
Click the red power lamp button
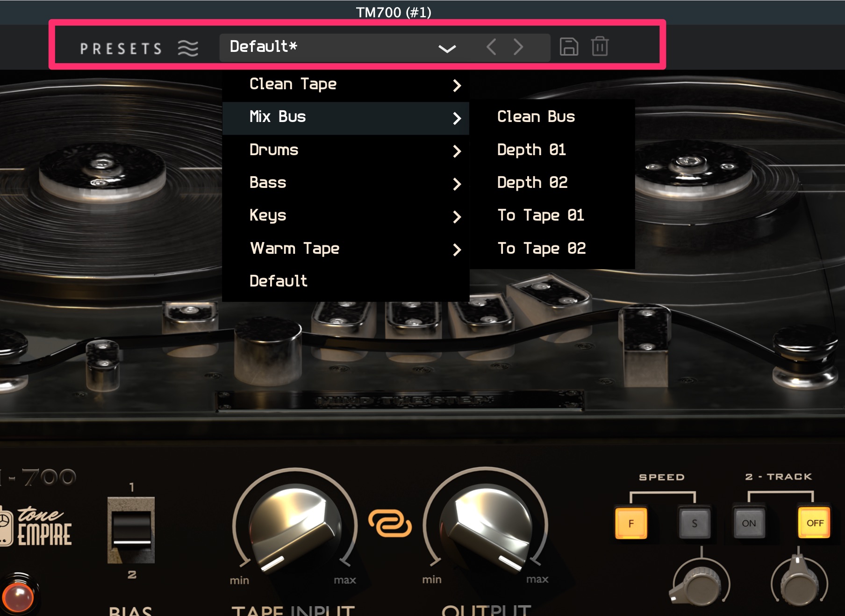(18, 597)
